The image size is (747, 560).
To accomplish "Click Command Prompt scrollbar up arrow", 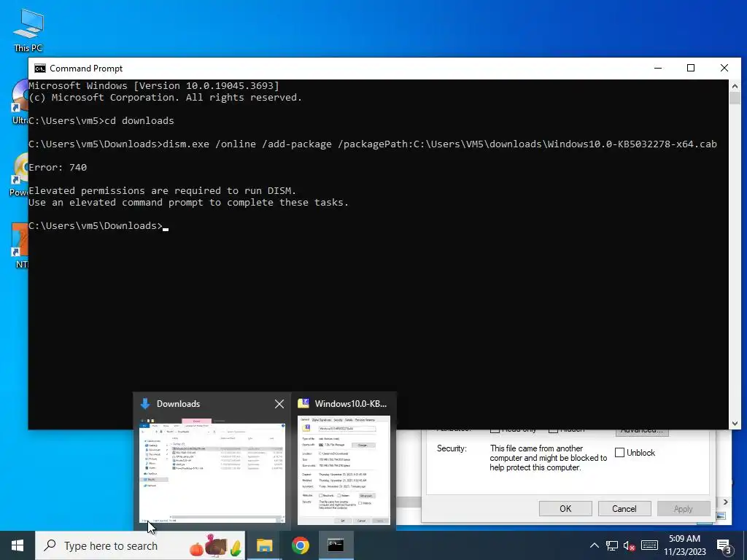I will point(735,86).
